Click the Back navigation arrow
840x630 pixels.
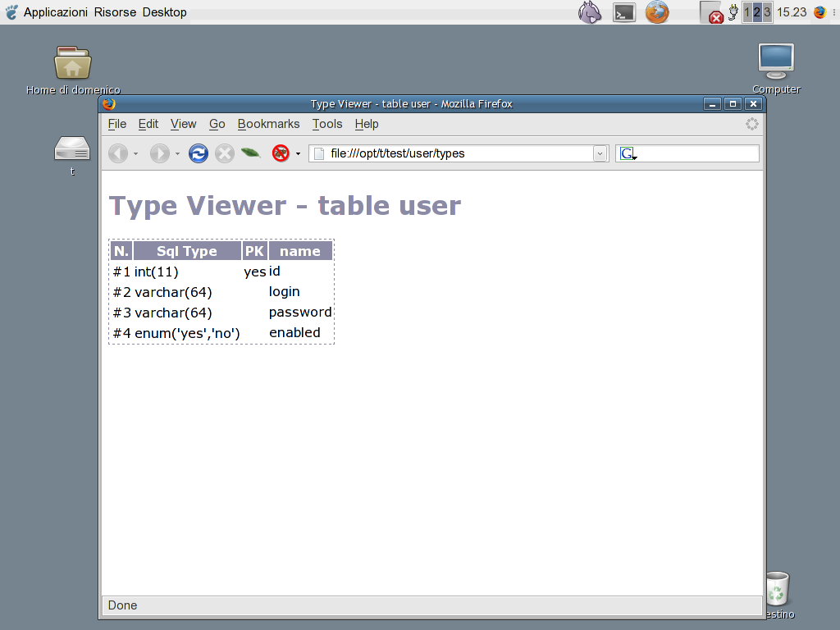[118, 153]
